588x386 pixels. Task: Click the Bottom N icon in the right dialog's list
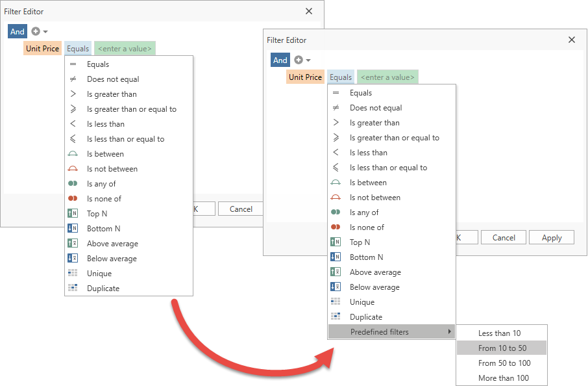336,257
